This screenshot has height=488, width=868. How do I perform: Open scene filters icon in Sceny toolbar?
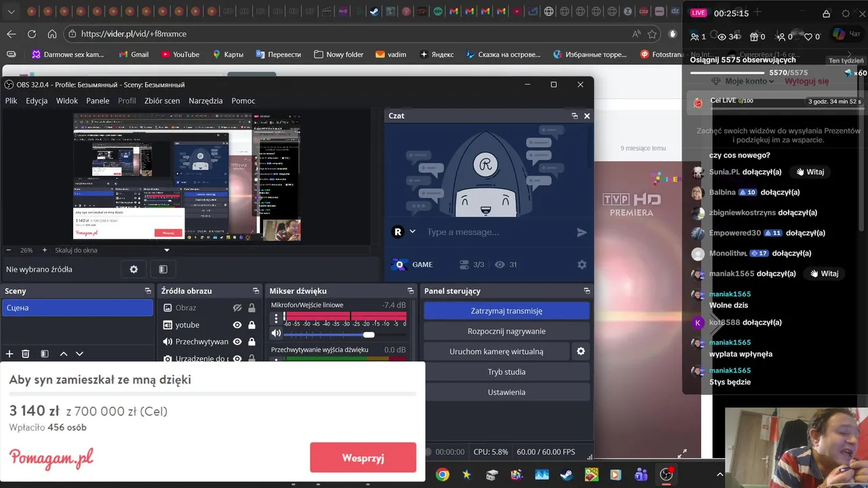pos(45,354)
